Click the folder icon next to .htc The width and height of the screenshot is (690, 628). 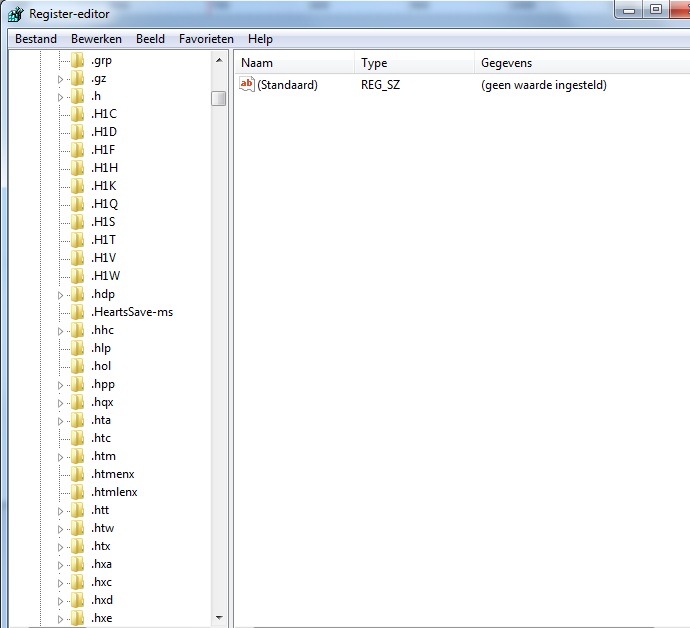pyautogui.click(x=77, y=438)
